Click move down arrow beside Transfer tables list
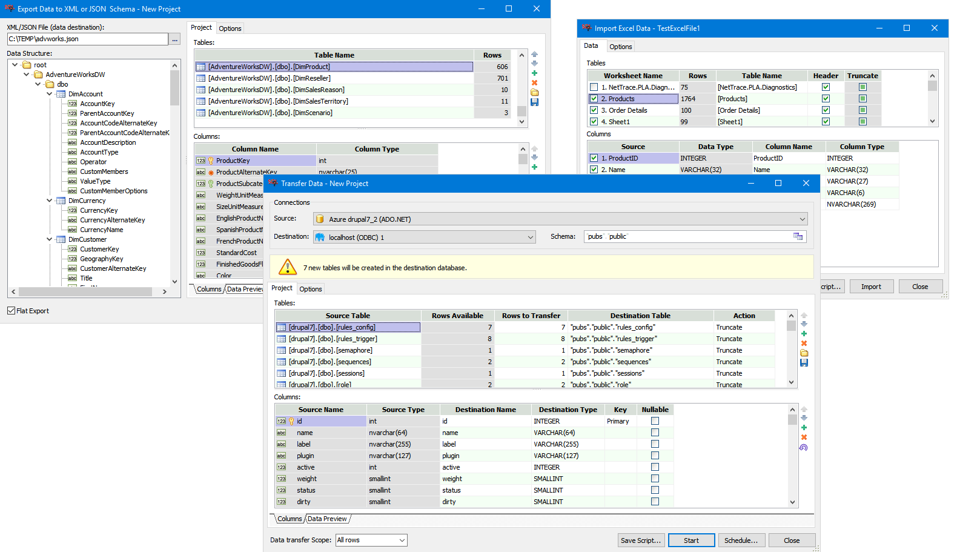Screen dimensions: 980x552 804,324
